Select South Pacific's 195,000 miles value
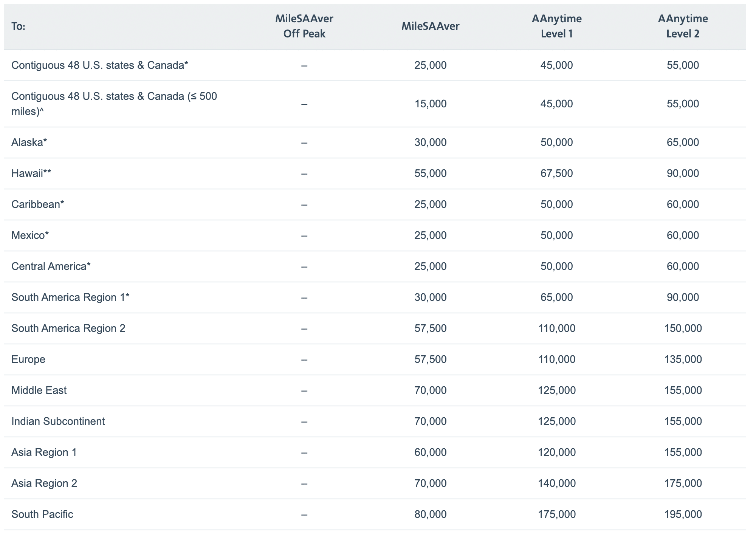 click(x=683, y=514)
